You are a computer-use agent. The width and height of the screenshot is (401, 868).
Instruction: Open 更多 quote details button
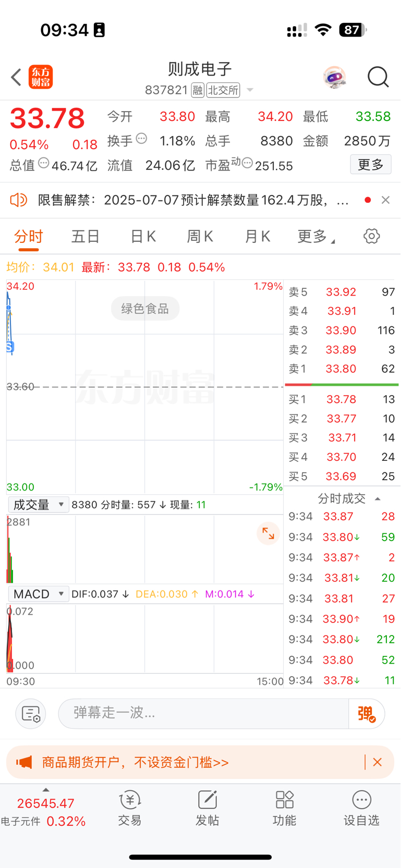[371, 165]
